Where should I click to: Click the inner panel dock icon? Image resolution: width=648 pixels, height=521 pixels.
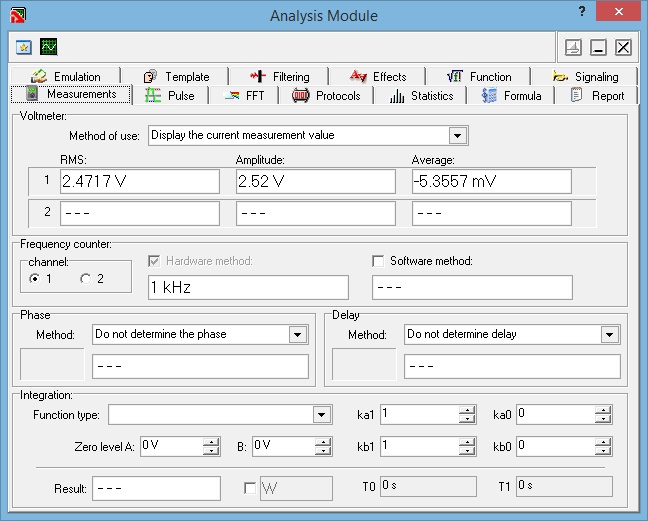[573, 47]
